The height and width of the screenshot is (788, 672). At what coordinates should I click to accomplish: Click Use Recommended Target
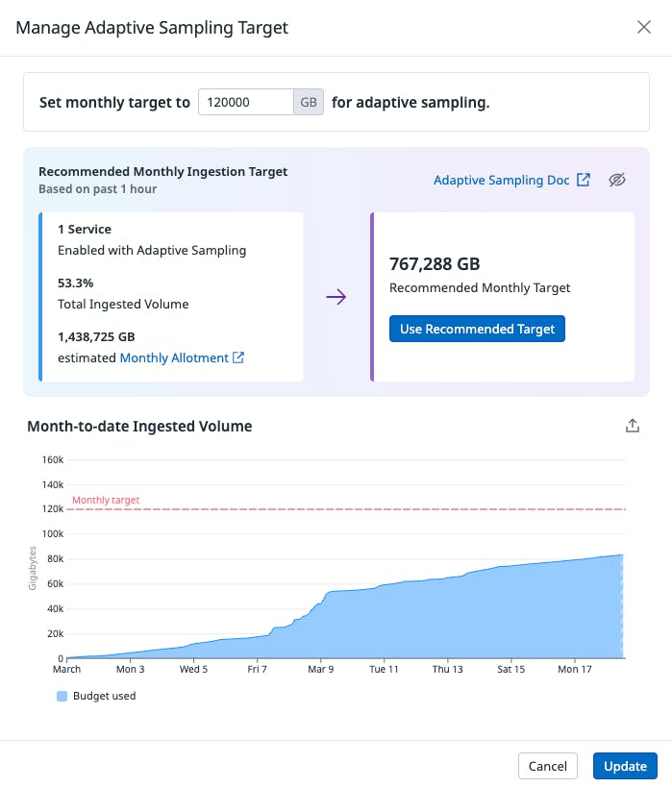(477, 329)
